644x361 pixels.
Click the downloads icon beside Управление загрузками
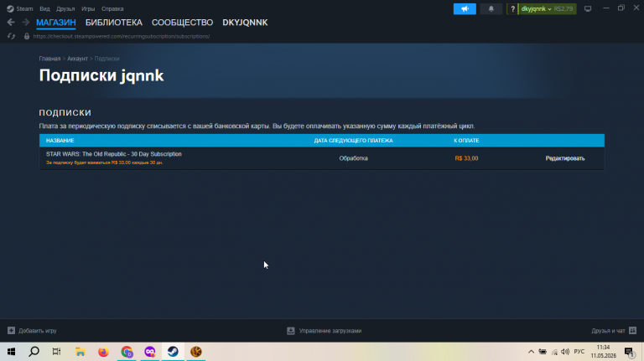(291, 331)
